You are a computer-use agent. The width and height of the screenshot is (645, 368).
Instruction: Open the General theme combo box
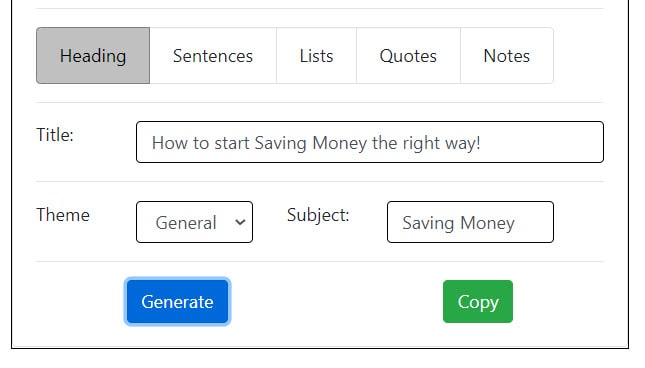click(x=195, y=222)
